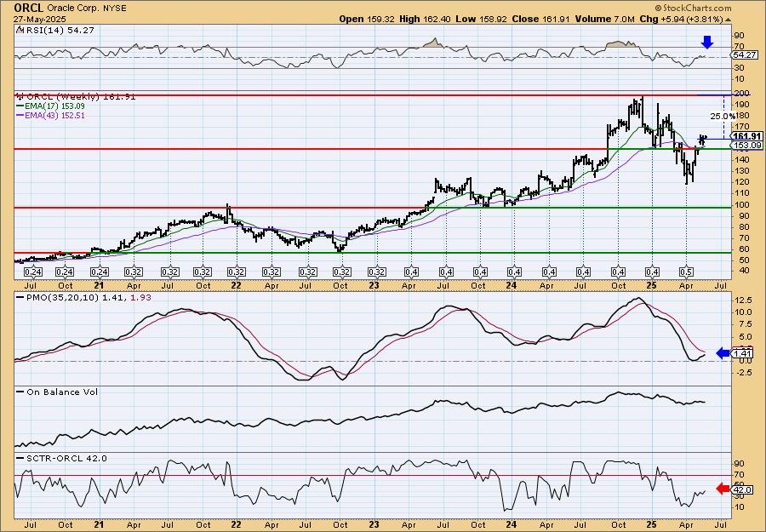The width and height of the screenshot is (766, 532).
Task: Click the 42.0 SCTR value tag on axis
Action: click(741, 489)
